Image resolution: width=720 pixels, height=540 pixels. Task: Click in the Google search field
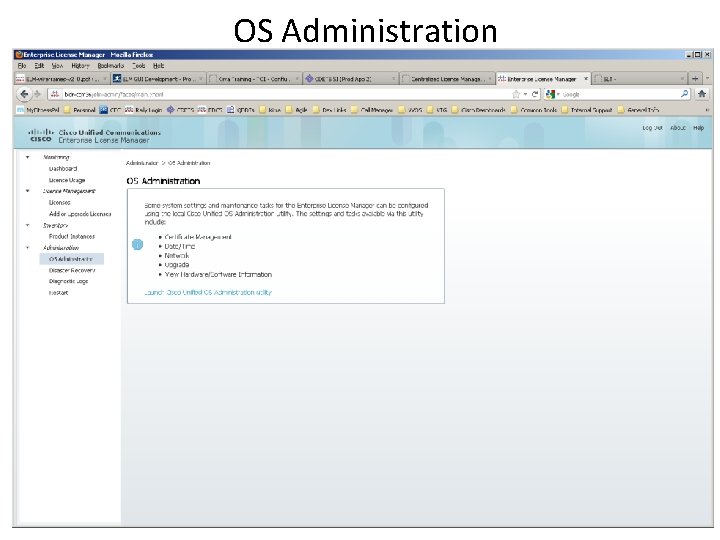(x=620, y=94)
